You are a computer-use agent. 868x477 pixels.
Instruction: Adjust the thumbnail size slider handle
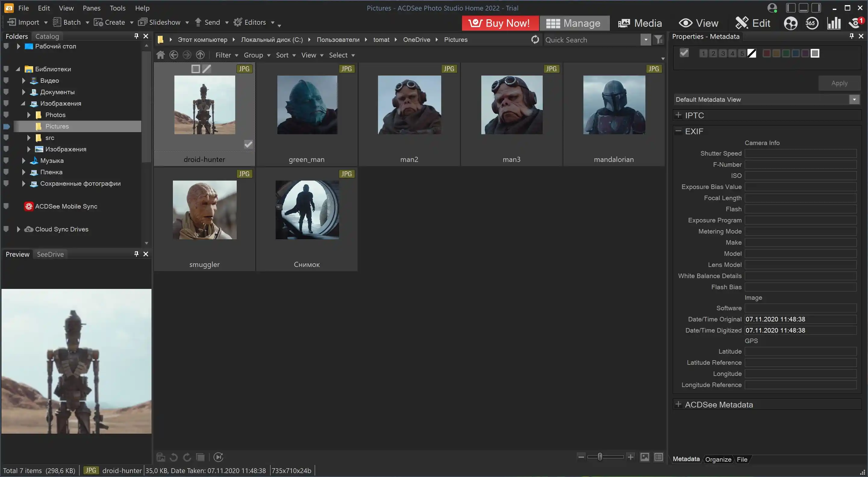600,457
